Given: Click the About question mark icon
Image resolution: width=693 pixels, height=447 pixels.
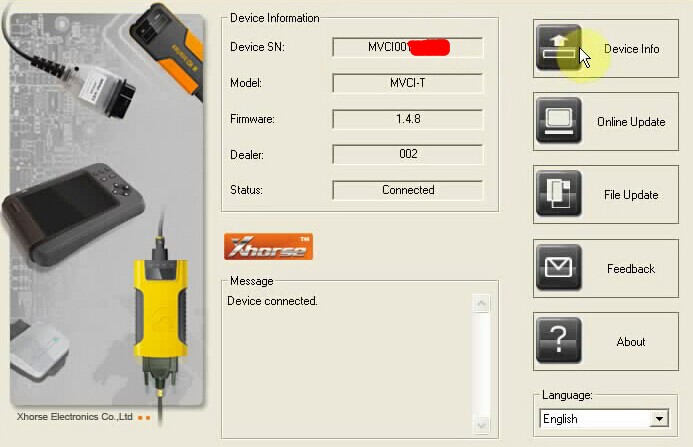Looking at the screenshot, I should click(559, 341).
